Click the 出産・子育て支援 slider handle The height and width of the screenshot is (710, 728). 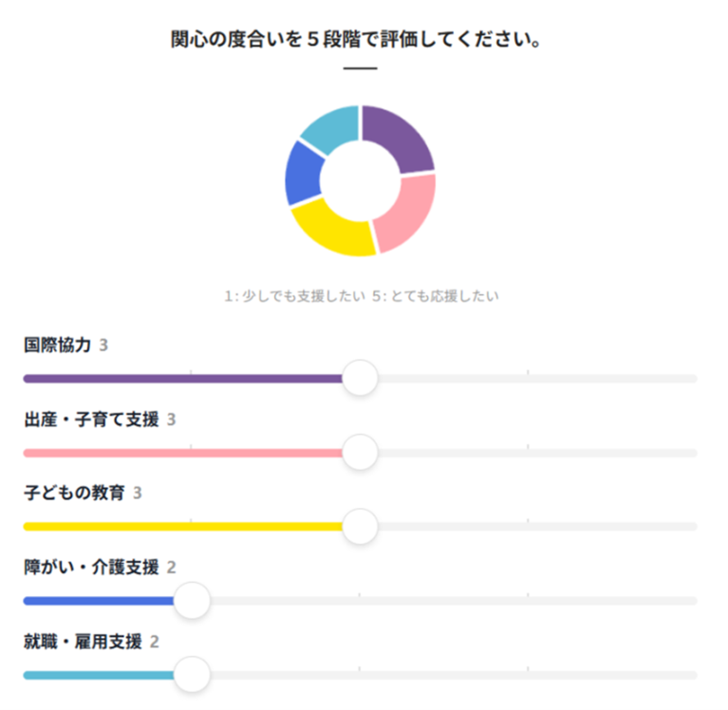360,453
